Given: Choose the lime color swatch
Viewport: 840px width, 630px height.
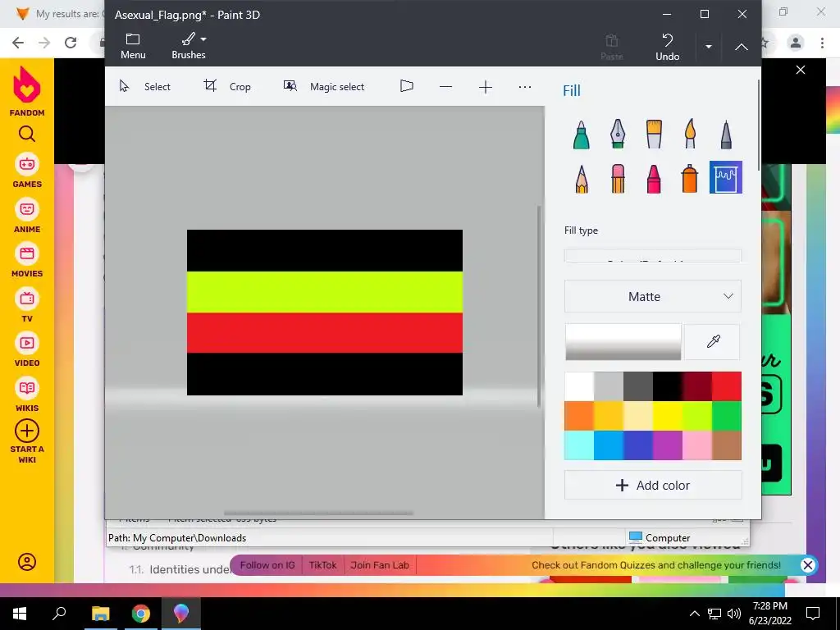Looking at the screenshot, I should pyautogui.click(x=697, y=416).
